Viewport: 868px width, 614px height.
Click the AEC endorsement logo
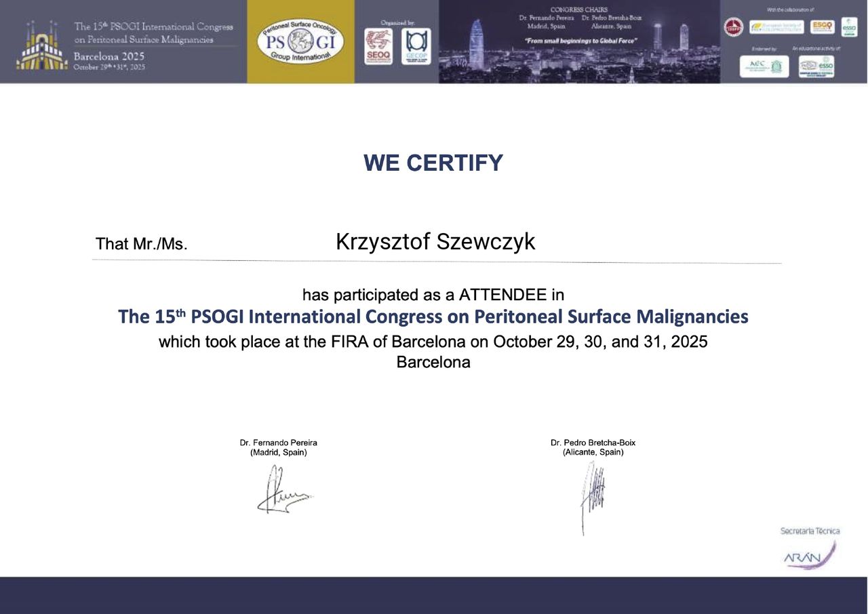pyautogui.click(x=764, y=66)
